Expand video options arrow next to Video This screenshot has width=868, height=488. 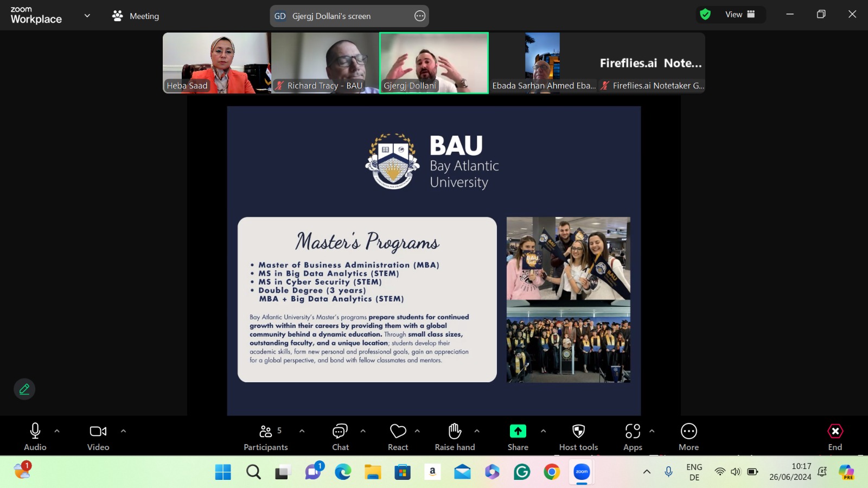(x=123, y=431)
